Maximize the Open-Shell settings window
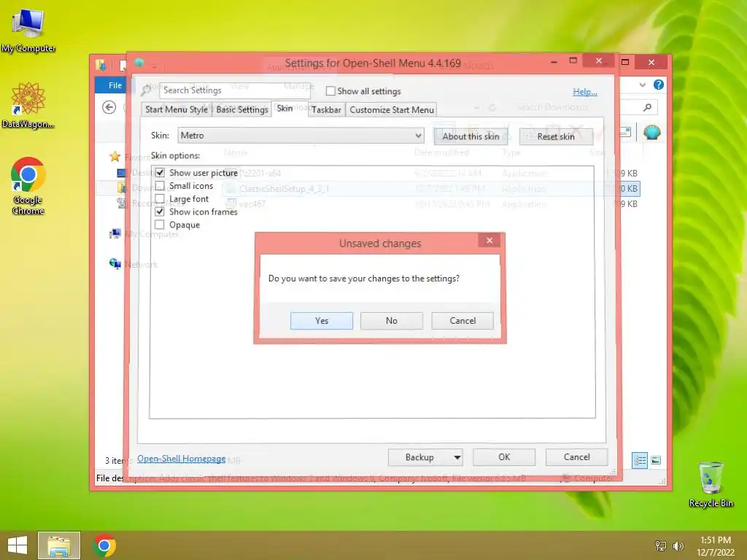Viewport: 747px width, 560px height. 573,61
